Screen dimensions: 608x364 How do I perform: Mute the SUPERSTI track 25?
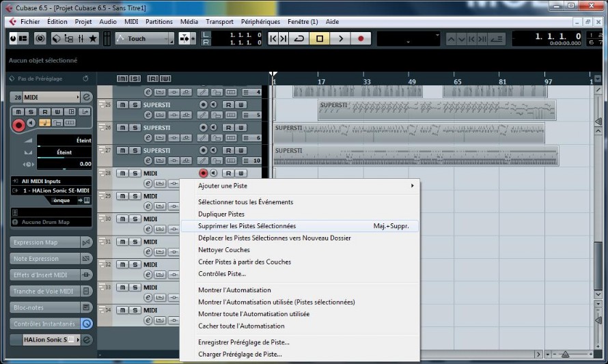point(122,104)
